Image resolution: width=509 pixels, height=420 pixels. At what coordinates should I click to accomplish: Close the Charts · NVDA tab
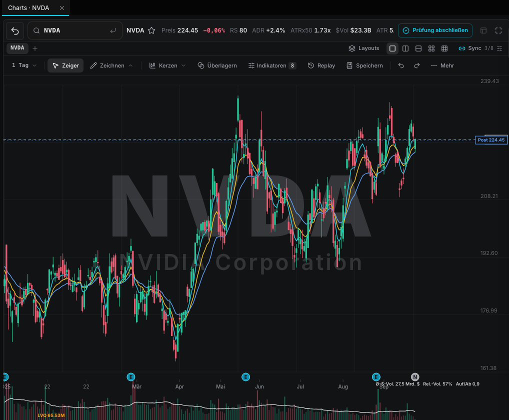pyautogui.click(x=61, y=8)
